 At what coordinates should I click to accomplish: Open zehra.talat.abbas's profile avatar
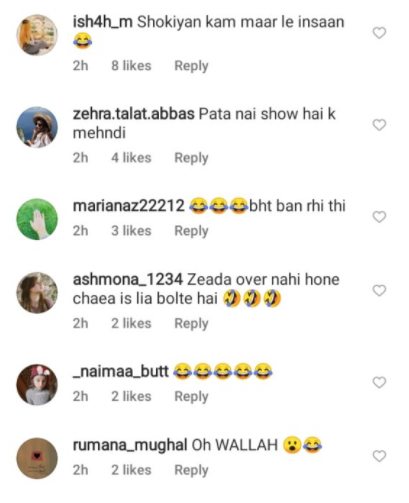click(37, 127)
